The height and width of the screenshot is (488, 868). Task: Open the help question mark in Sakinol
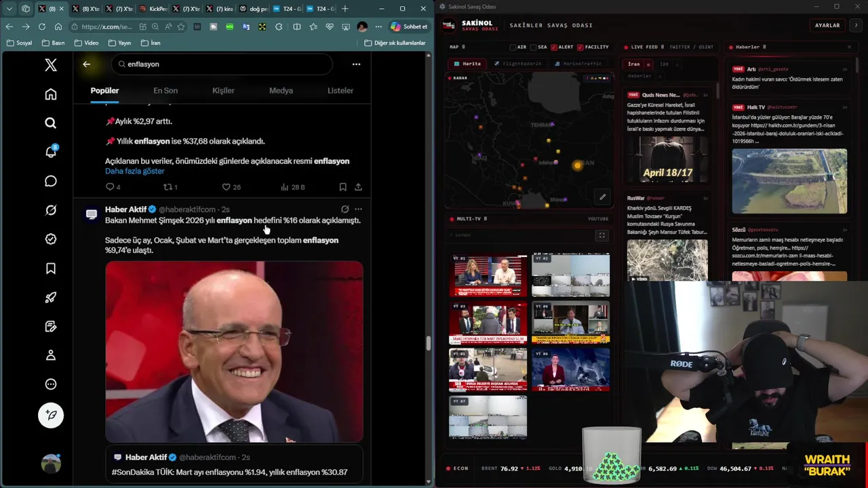click(x=856, y=25)
